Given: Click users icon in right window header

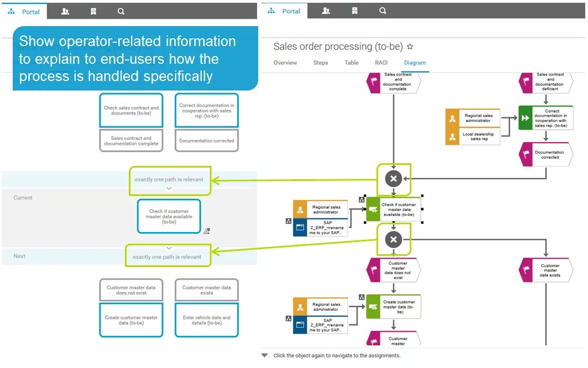Looking at the screenshot, I should [326, 11].
